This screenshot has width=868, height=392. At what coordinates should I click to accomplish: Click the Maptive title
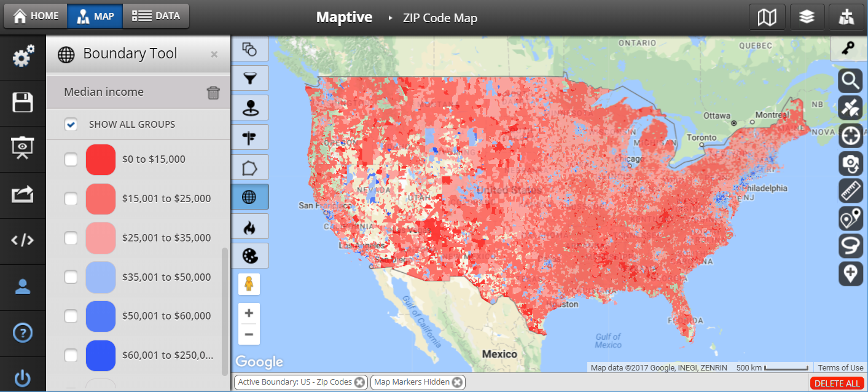pos(344,17)
